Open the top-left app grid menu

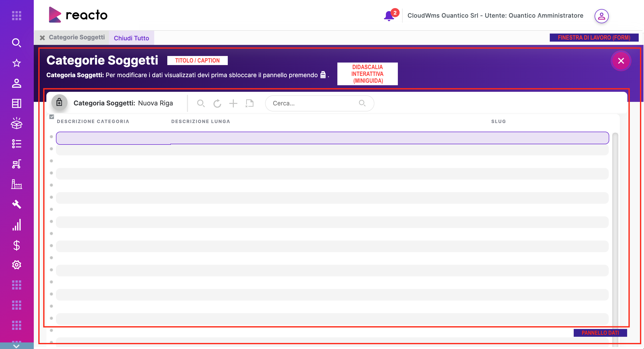pos(16,16)
